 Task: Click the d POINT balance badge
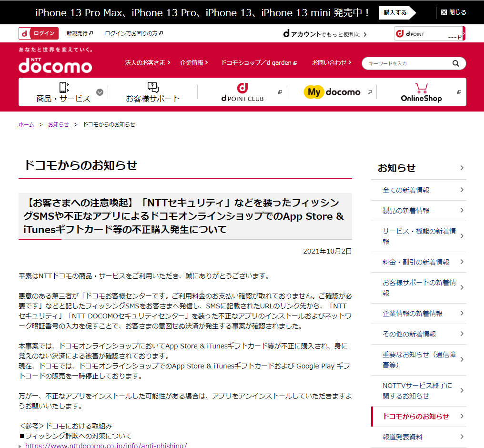tap(429, 34)
